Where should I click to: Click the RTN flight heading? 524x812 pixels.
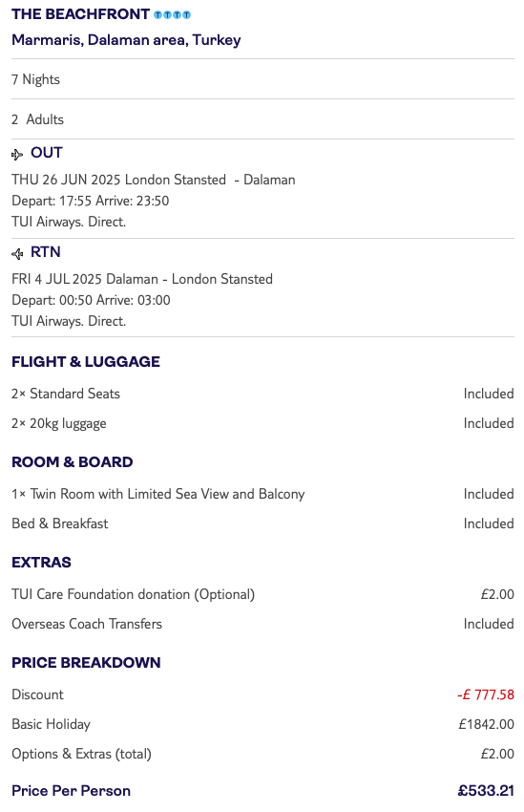tap(46, 252)
